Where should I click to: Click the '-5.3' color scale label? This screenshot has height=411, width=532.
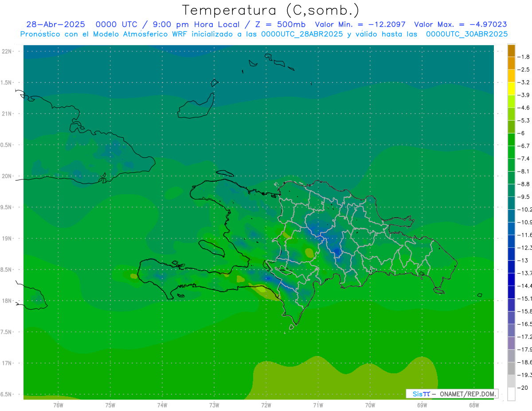tap(524, 120)
